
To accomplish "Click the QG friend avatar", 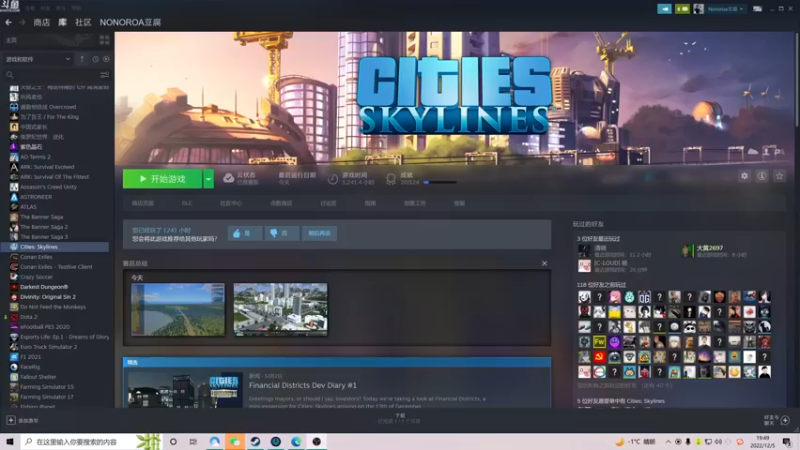I will [x=644, y=297].
